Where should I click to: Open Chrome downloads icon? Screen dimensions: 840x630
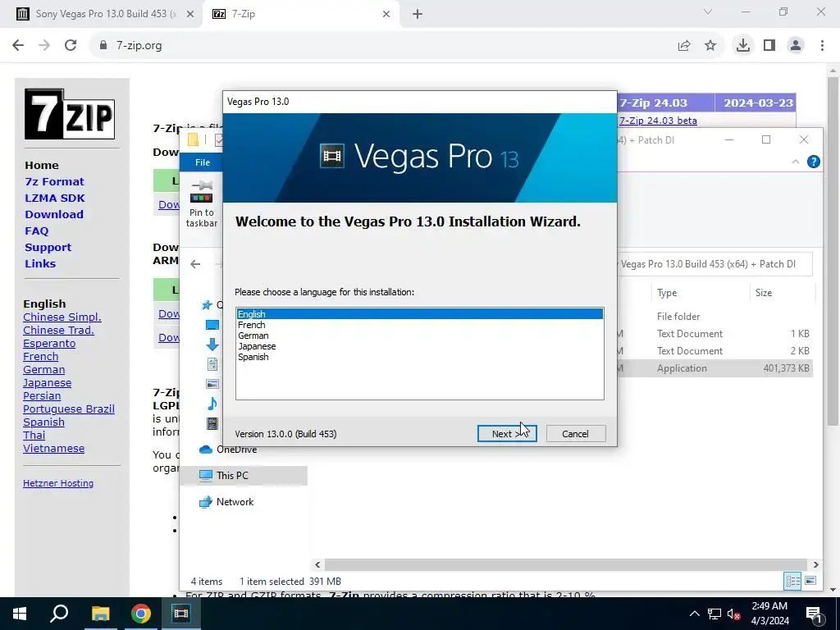[742, 46]
